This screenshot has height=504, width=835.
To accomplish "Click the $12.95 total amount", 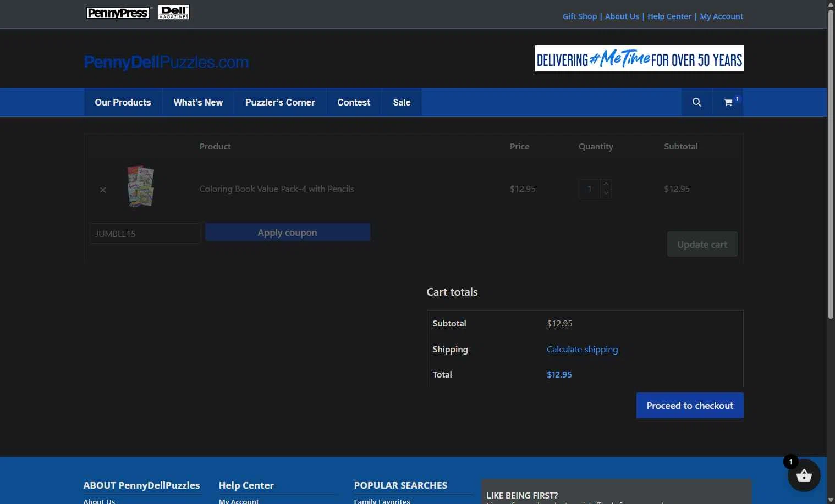I will [559, 375].
